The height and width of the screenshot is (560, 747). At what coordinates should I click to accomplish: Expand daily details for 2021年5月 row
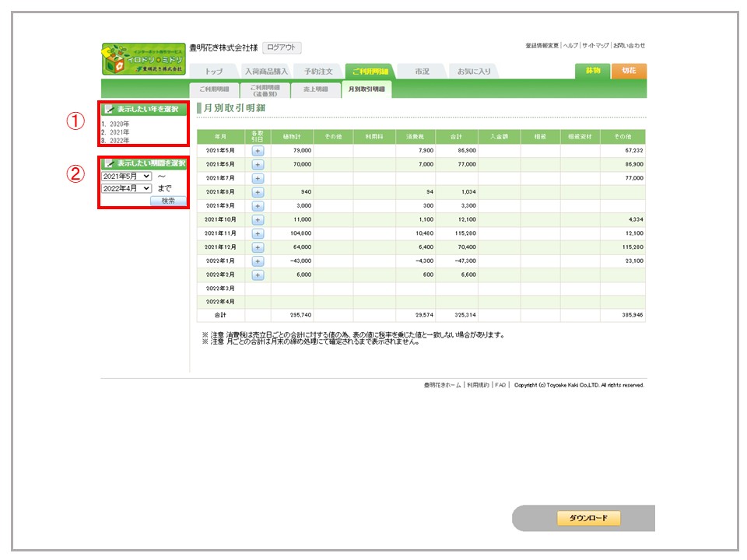pyautogui.click(x=258, y=150)
